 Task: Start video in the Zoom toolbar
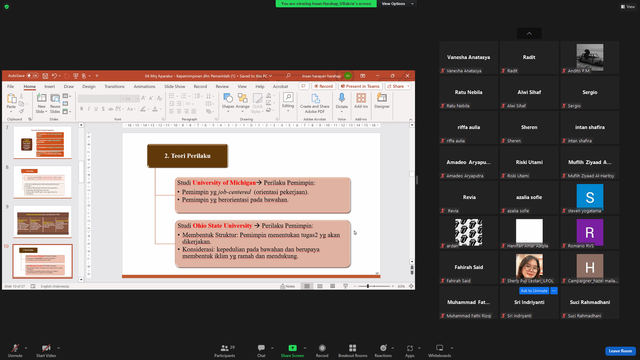(x=46, y=350)
